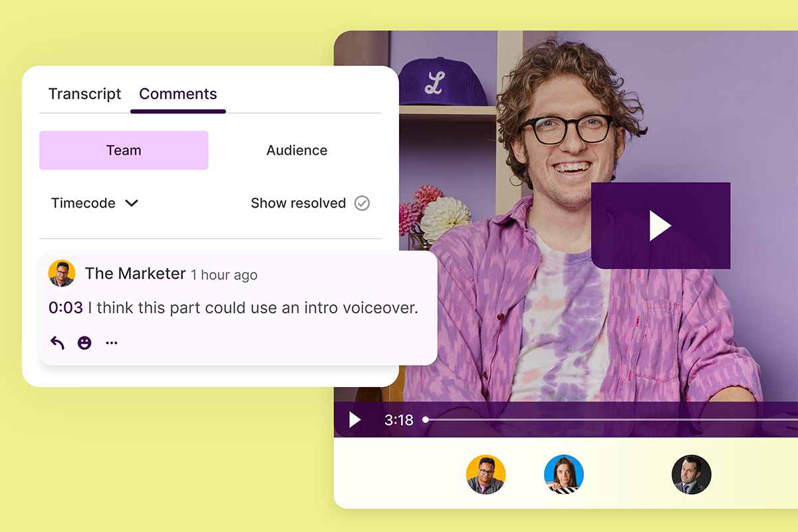The width and height of the screenshot is (798, 532).
Task: Click the 3:18 time display
Action: click(399, 420)
